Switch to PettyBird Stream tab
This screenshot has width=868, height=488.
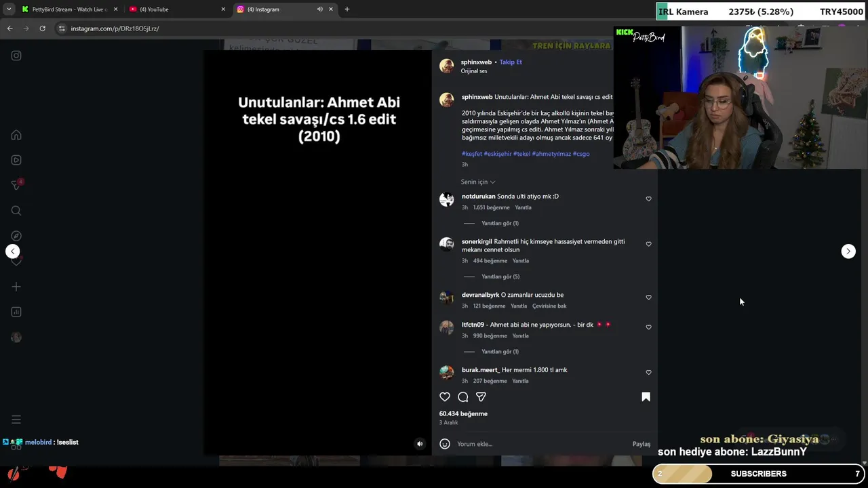pos(64,9)
